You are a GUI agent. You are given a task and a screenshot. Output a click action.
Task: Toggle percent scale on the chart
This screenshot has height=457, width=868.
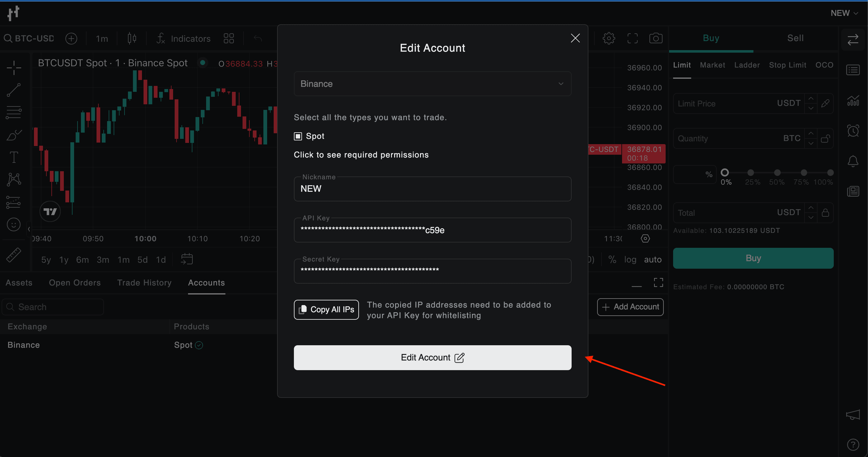[x=612, y=259]
